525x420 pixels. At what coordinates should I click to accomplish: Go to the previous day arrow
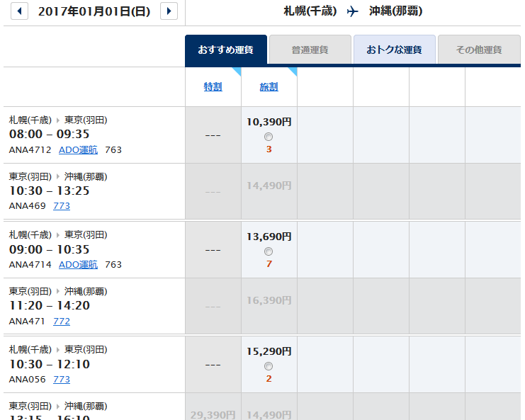click(19, 11)
